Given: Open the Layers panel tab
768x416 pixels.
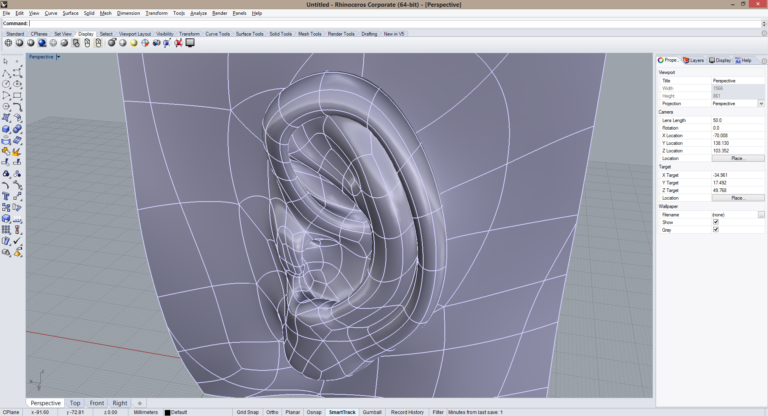Looking at the screenshot, I should point(694,60).
